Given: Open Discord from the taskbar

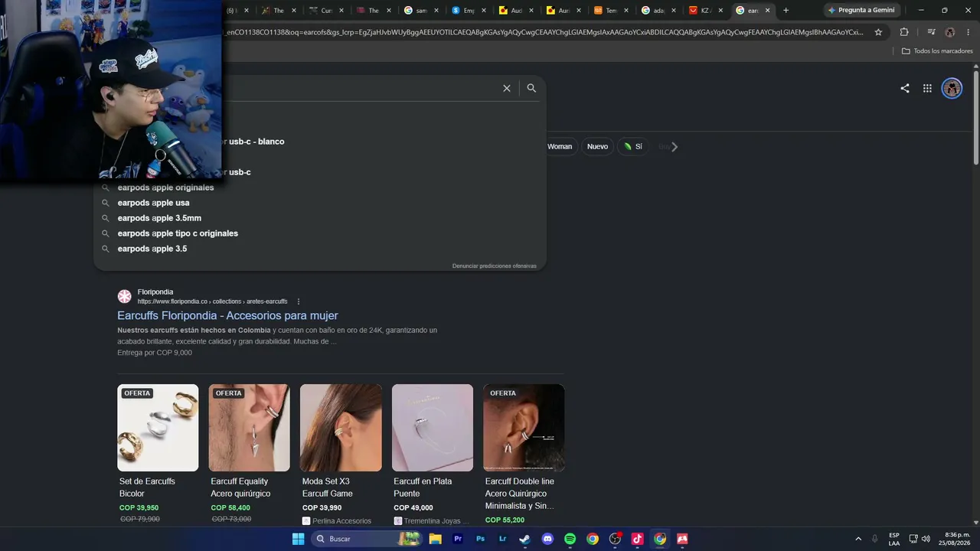Looking at the screenshot, I should (547, 539).
